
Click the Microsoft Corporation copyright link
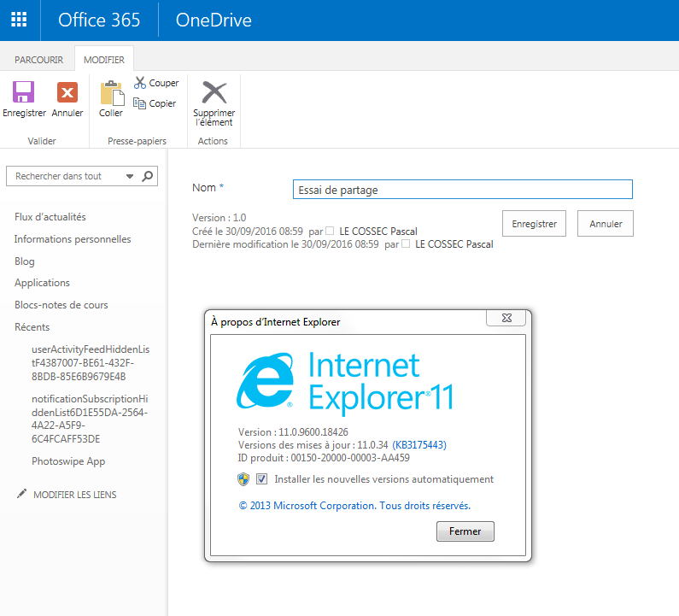354,506
